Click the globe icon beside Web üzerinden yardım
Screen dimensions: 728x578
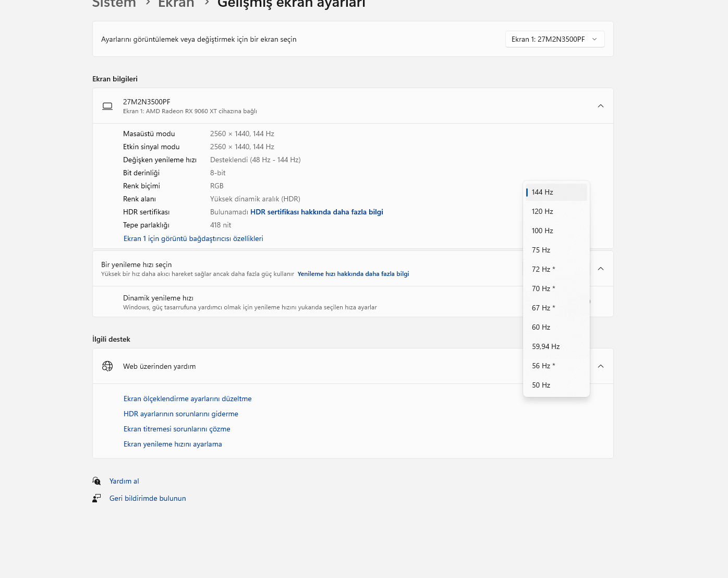(x=107, y=366)
